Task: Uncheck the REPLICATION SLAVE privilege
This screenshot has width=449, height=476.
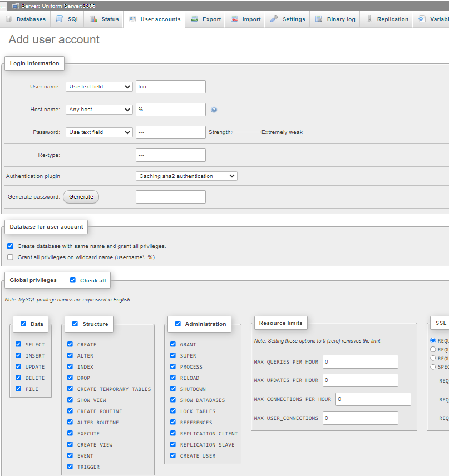Action: (x=173, y=444)
